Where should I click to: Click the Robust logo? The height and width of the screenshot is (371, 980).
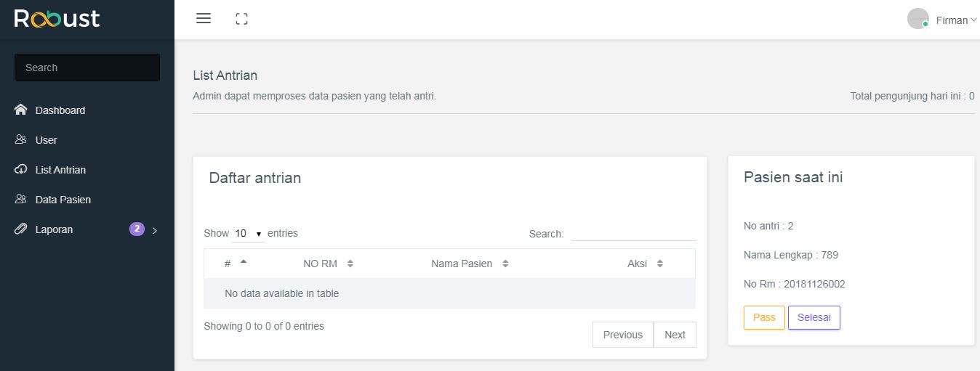pyautogui.click(x=57, y=19)
